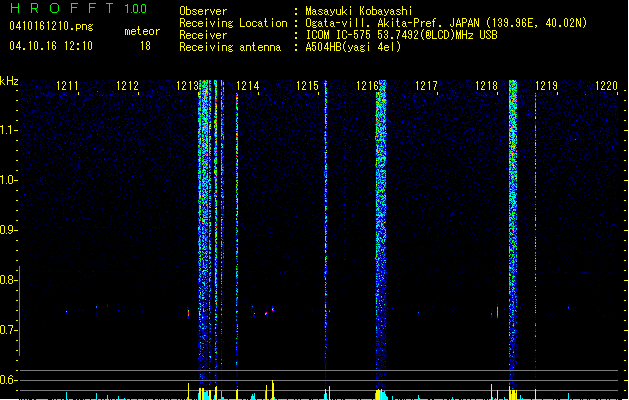Click the Observer field label
The image size is (629, 400).
pos(203,11)
